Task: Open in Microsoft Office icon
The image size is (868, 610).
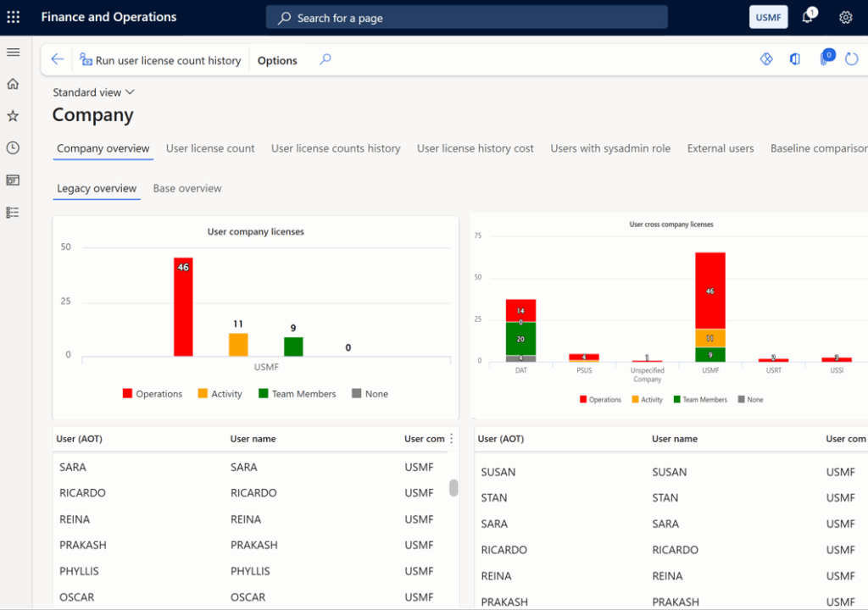Action: coord(795,58)
